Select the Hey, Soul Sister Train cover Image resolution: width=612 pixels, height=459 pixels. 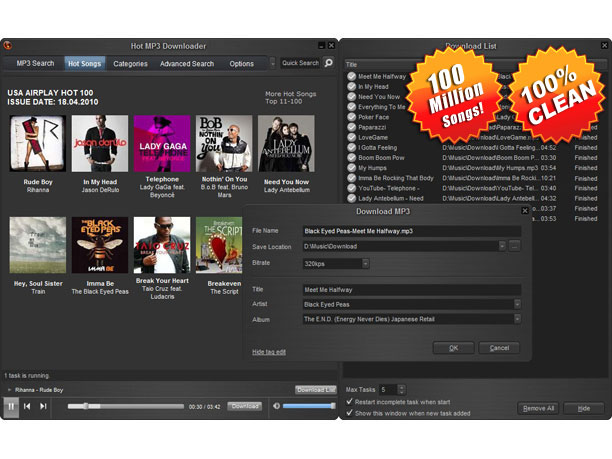click(38, 245)
